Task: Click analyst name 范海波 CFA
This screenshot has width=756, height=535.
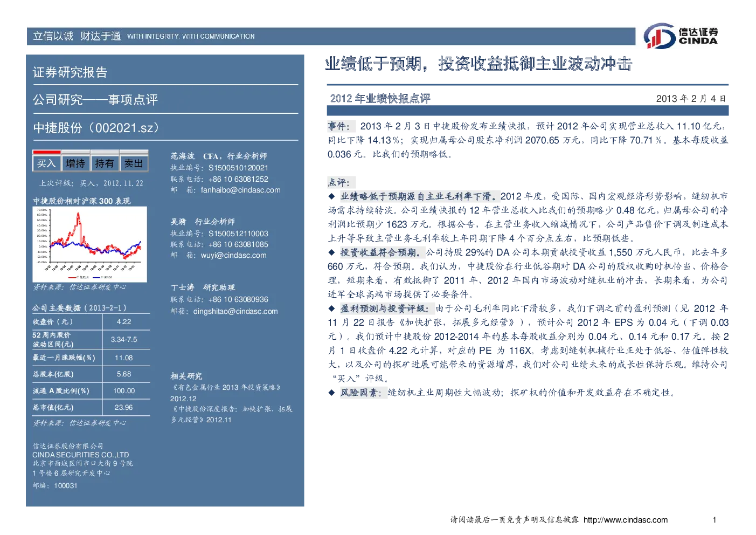Action: pos(194,156)
